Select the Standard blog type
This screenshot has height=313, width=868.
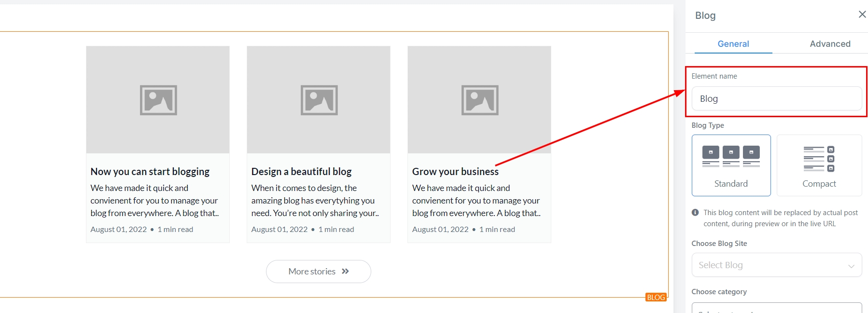tap(731, 165)
